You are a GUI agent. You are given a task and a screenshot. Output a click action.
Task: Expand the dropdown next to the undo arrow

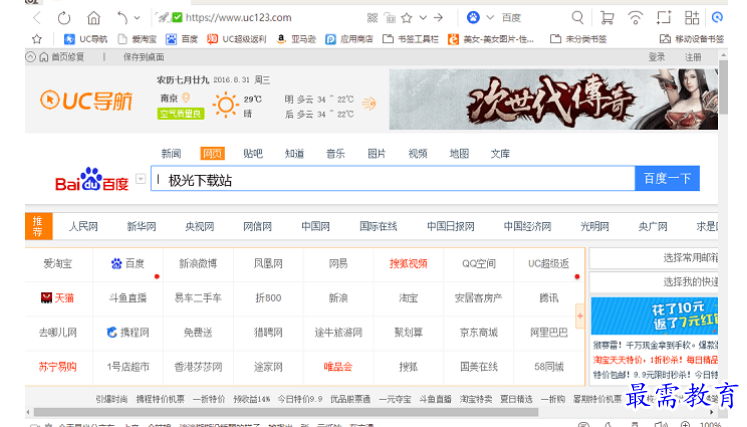click(137, 18)
